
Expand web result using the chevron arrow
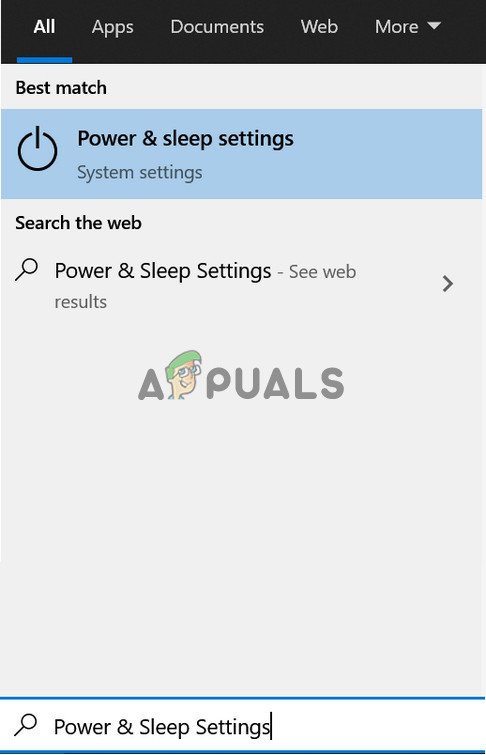point(447,284)
